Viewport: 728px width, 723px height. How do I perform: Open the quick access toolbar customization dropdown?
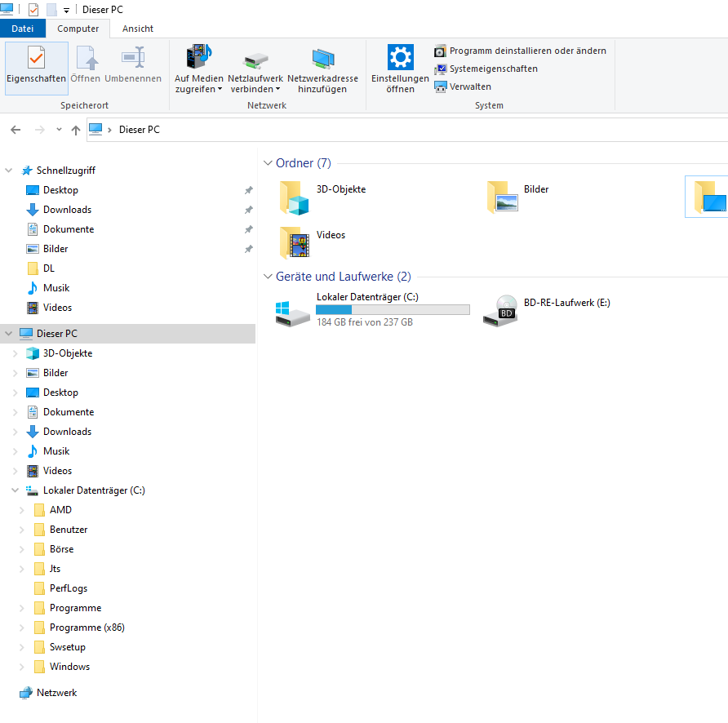coord(64,9)
